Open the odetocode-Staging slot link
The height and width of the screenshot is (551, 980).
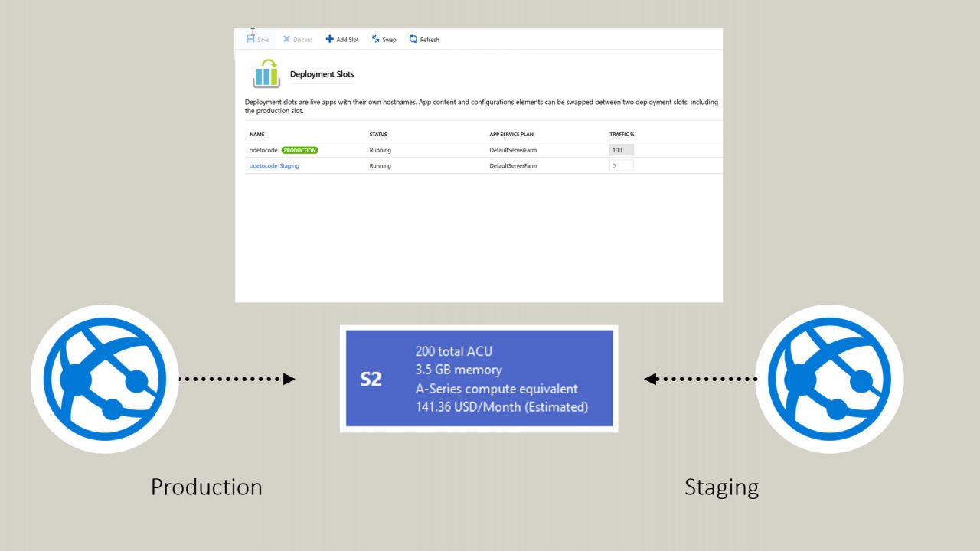tap(274, 165)
